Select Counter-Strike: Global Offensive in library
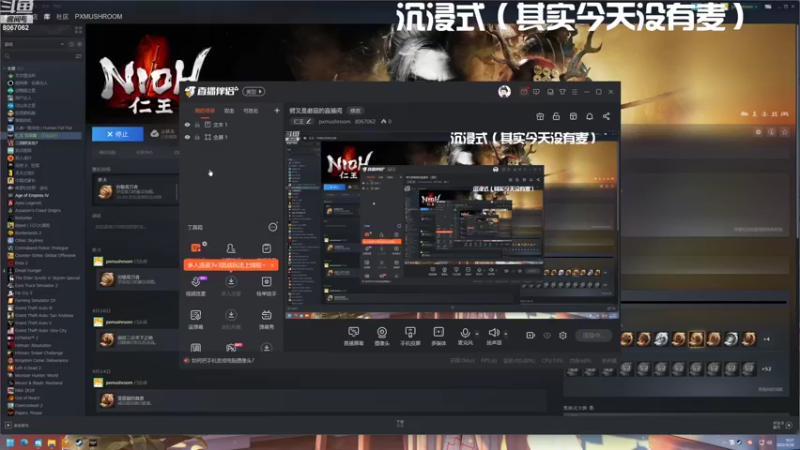 pyautogui.click(x=45, y=255)
